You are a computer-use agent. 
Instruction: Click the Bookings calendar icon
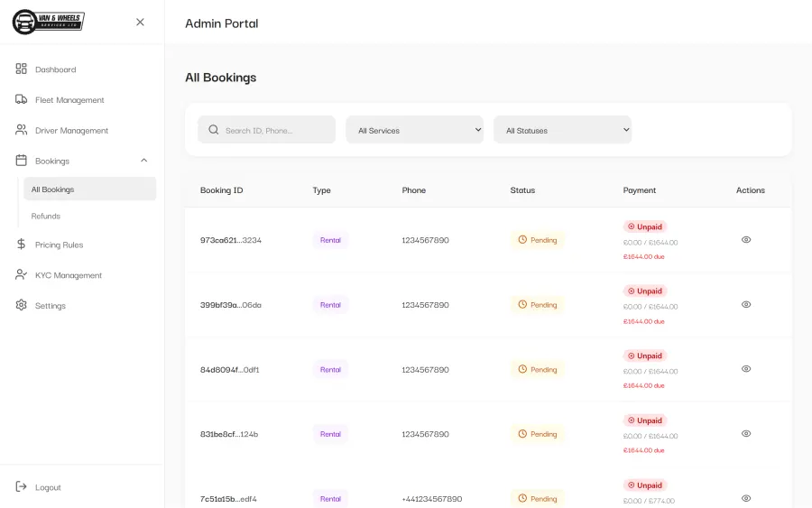click(22, 161)
